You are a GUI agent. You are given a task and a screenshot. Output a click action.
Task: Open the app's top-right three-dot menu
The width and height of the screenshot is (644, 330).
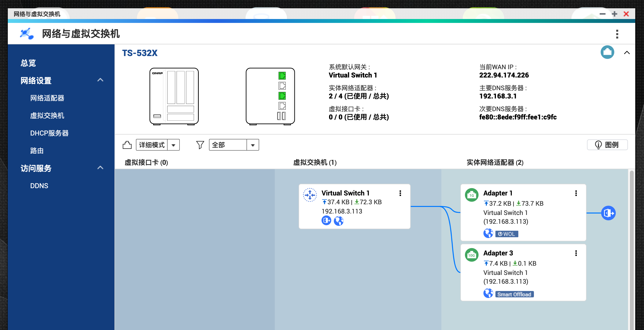[617, 34]
